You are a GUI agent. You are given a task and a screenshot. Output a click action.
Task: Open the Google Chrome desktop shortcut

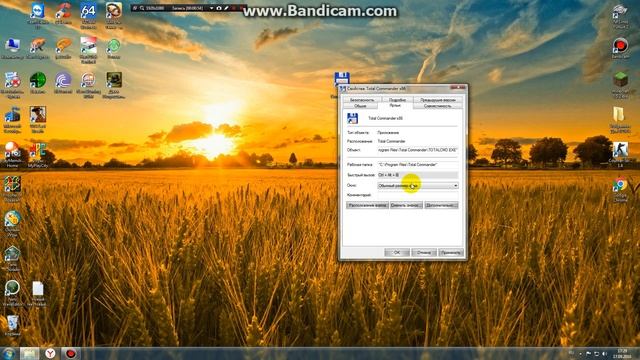click(x=620, y=185)
